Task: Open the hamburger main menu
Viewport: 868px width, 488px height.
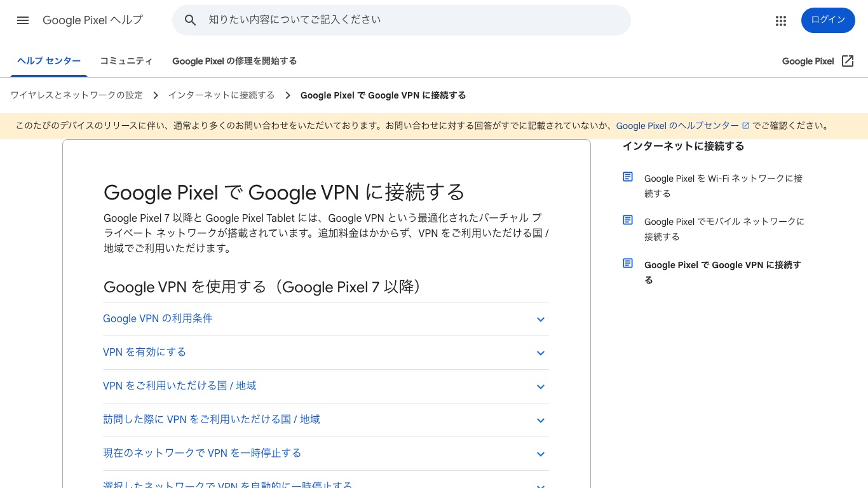Action: [x=23, y=20]
